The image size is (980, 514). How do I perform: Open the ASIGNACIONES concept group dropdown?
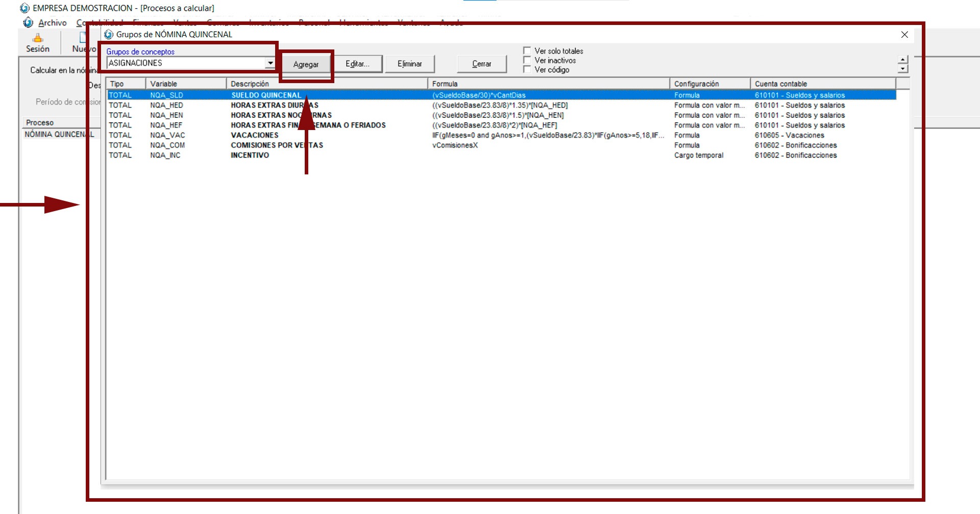click(x=270, y=63)
